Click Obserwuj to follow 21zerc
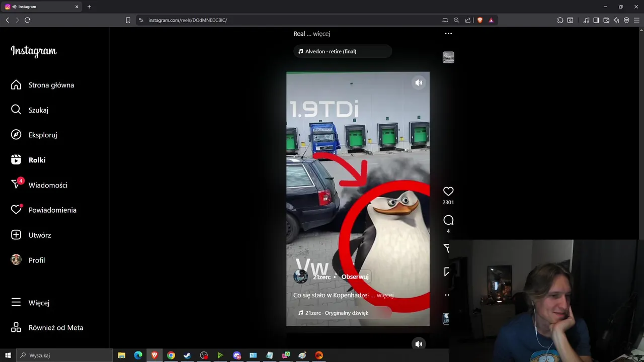Image resolution: width=644 pixels, height=362 pixels. pos(355,277)
